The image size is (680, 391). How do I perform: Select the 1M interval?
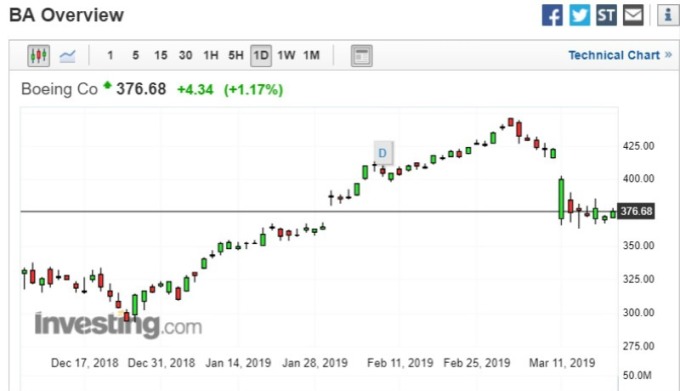click(311, 55)
